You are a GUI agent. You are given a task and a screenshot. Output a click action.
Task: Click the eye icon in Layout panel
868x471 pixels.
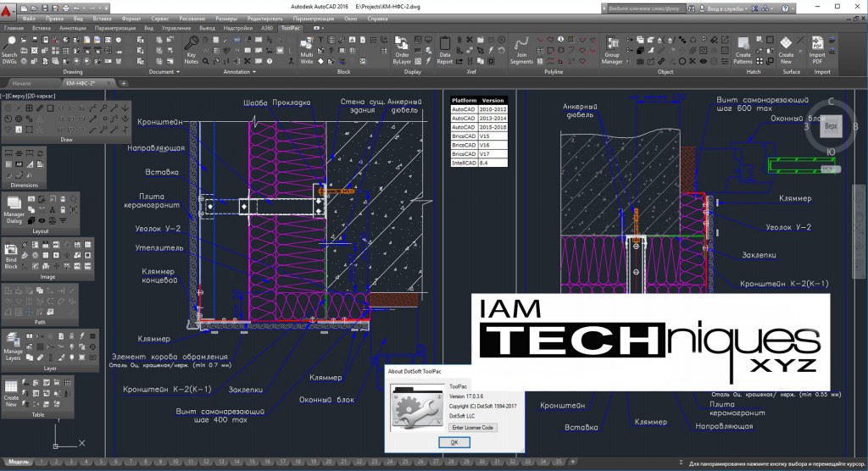42,220
